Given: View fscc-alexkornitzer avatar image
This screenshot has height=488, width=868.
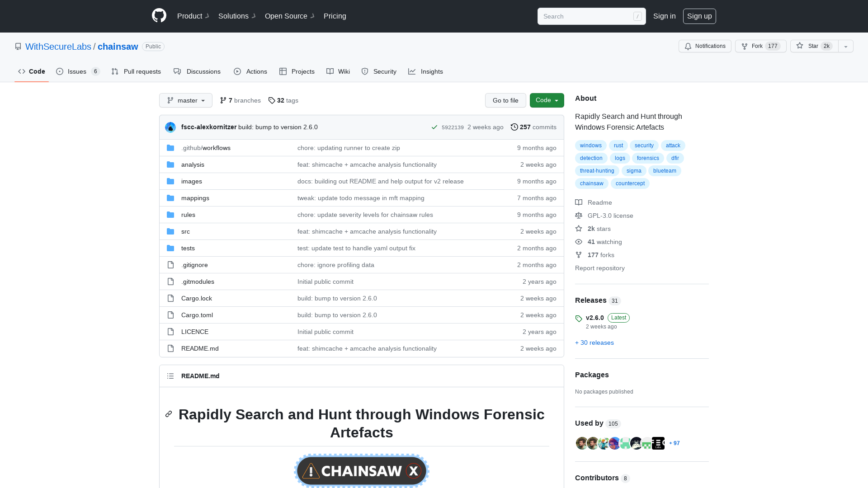Looking at the screenshot, I should (170, 127).
